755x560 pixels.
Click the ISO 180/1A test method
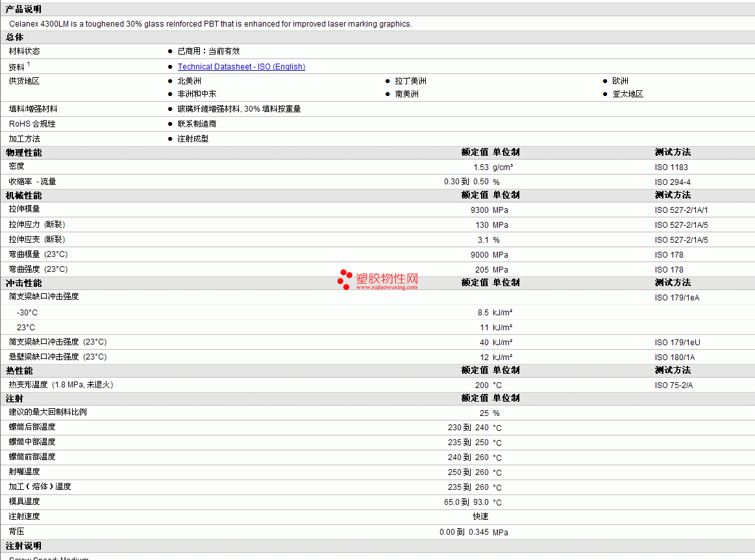pyautogui.click(x=675, y=357)
